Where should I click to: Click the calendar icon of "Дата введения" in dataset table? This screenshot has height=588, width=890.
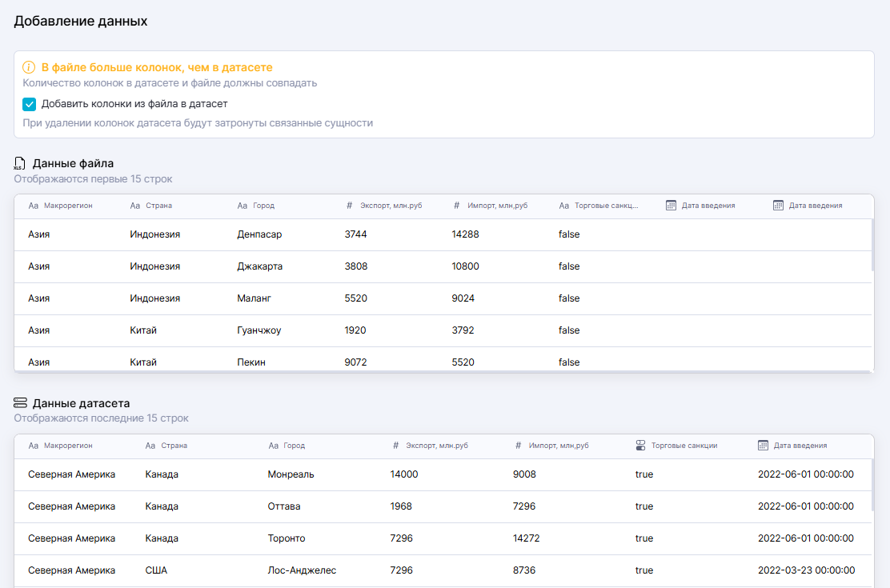(763, 446)
